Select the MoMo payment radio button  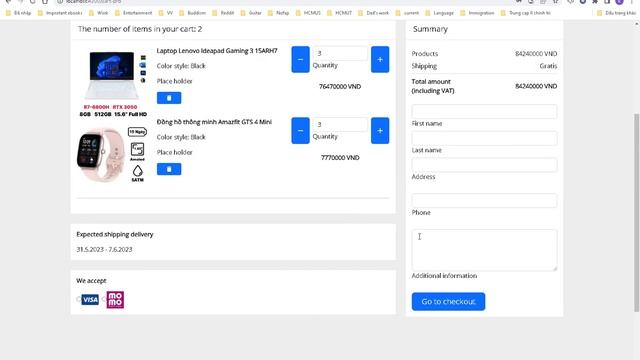point(104,299)
